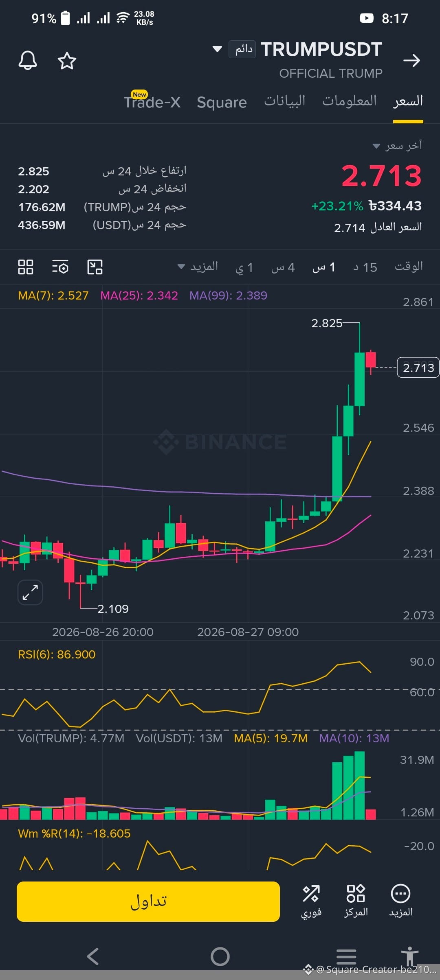Tap the MA(99): 2.389 indicator label

[x=229, y=295]
